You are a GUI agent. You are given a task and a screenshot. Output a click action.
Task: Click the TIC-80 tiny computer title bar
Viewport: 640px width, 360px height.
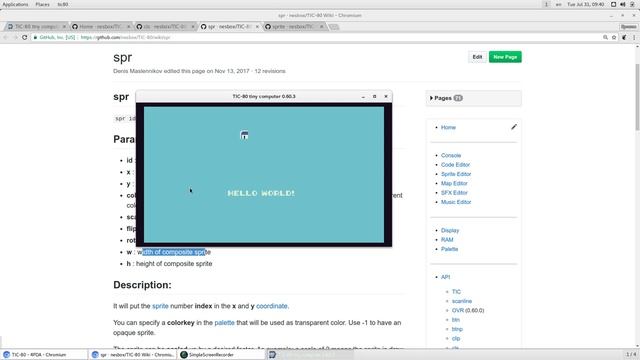pos(264,96)
